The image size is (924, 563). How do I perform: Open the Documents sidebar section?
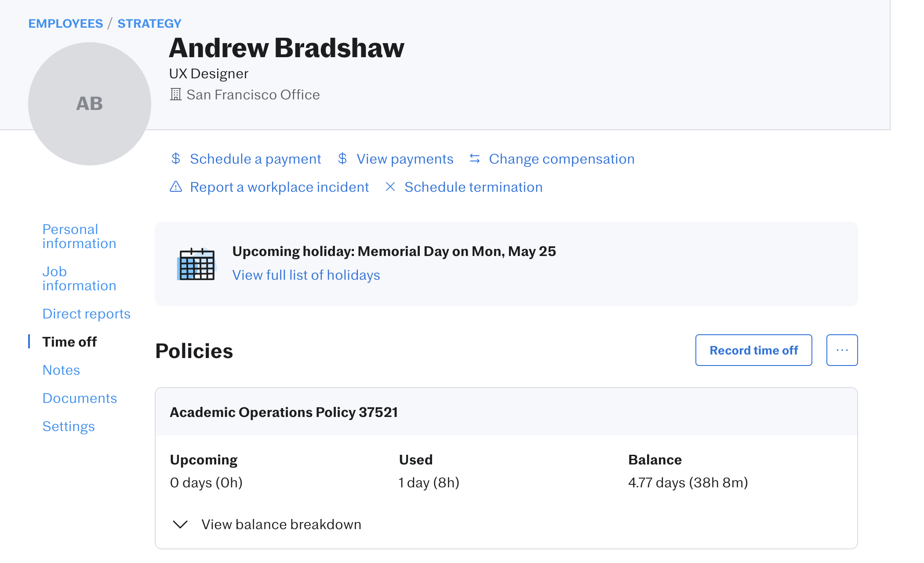click(x=80, y=398)
